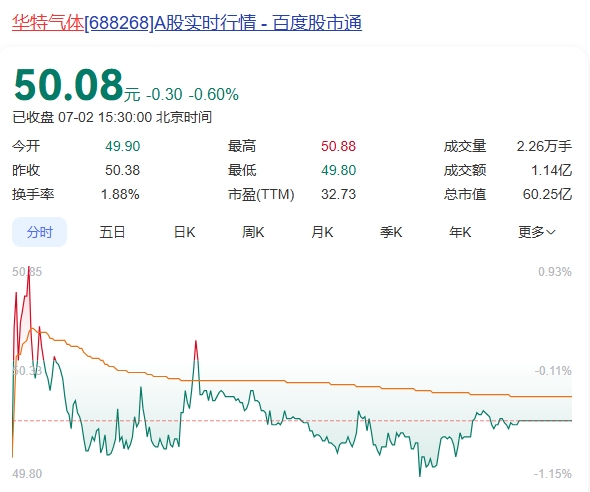590x492 pixels.
Task: Open the 月K chart view
Action: (322, 232)
